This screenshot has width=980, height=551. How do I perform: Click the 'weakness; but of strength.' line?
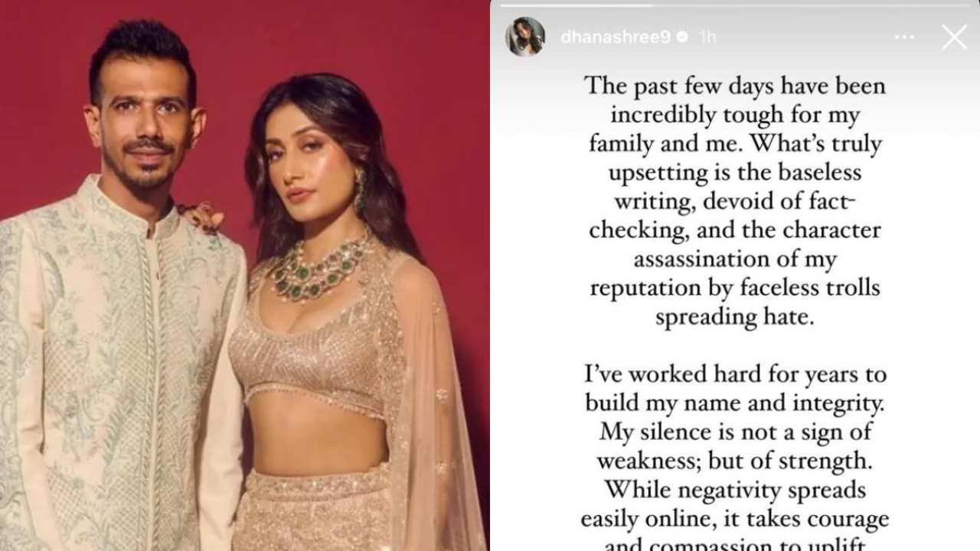735,461
